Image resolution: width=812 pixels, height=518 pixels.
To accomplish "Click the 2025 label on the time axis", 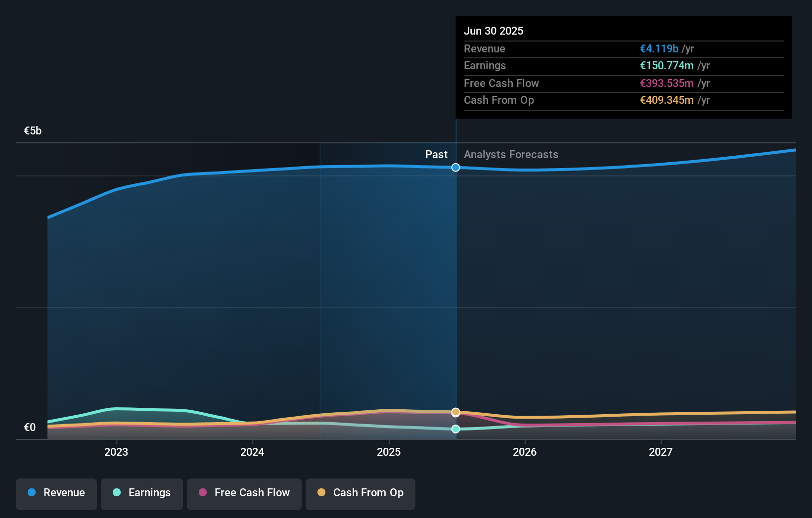I will (x=389, y=451).
